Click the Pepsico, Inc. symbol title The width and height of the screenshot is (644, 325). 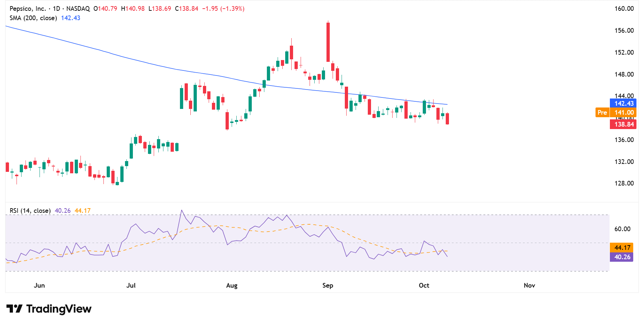point(28,9)
